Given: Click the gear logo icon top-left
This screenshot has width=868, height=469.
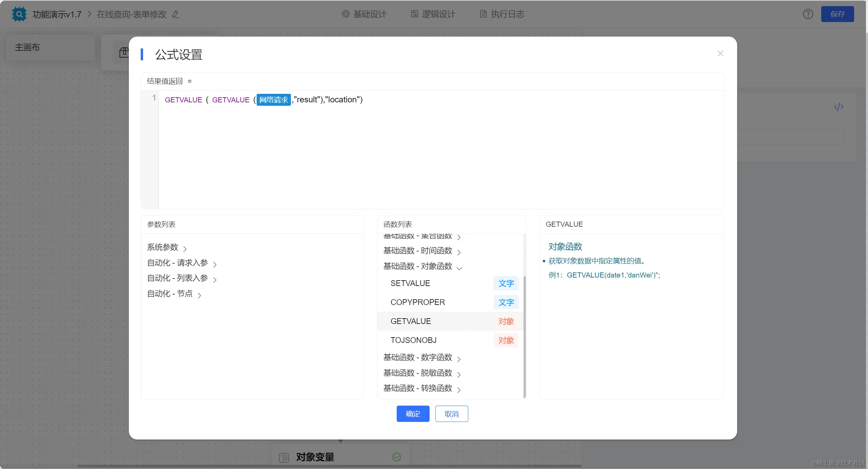Looking at the screenshot, I should pos(19,14).
